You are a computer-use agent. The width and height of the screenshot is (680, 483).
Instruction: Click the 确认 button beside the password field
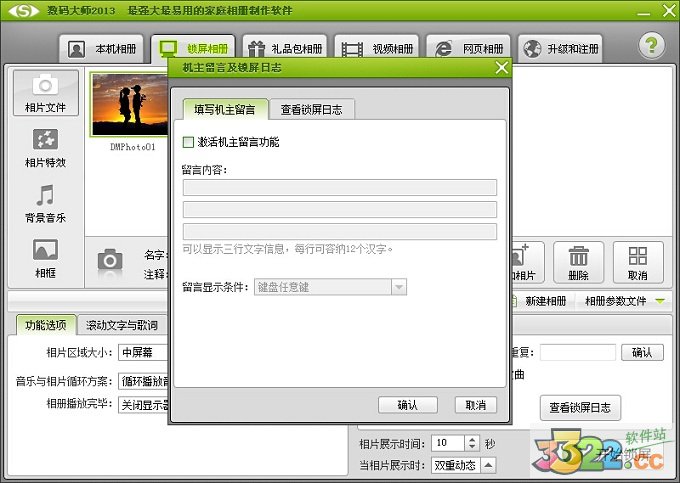tap(642, 352)
